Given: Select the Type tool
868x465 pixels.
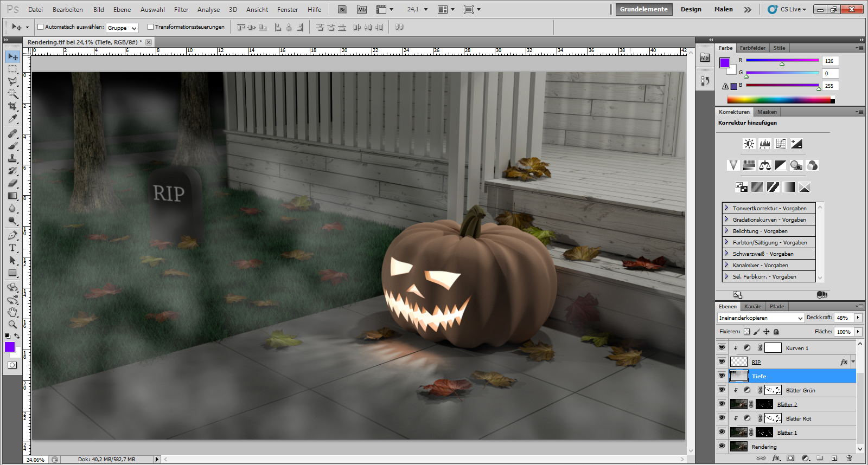Looking at the screenshot, I should point(12,248).
